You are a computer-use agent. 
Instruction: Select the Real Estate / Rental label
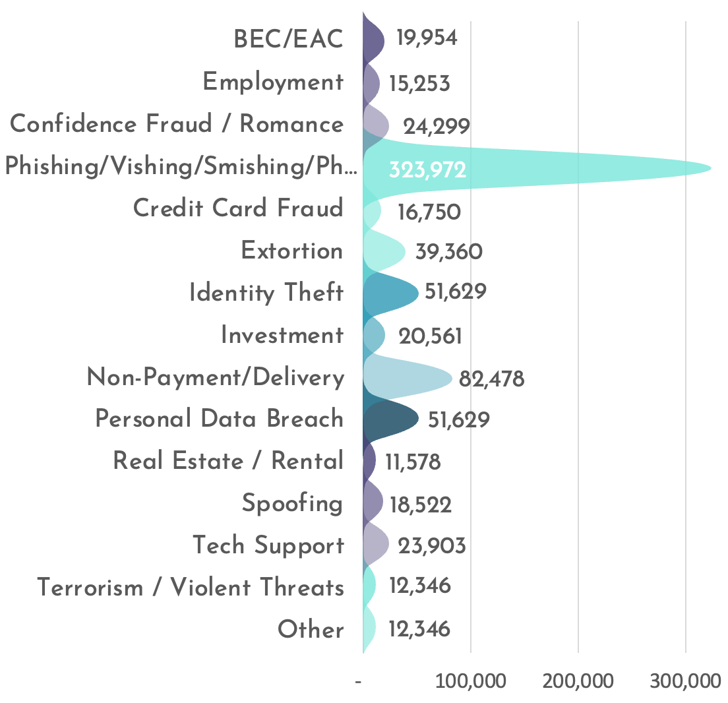coord(228,461)
